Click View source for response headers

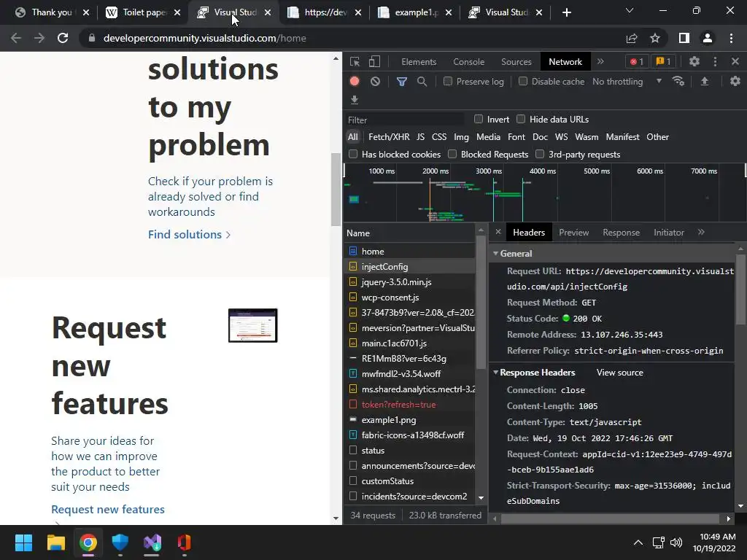619,373
